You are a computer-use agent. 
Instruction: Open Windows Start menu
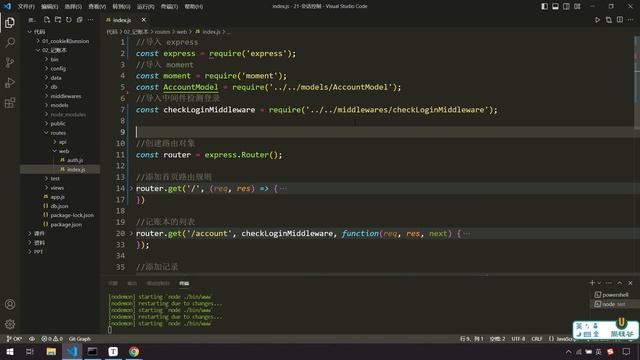coord(10,351)
